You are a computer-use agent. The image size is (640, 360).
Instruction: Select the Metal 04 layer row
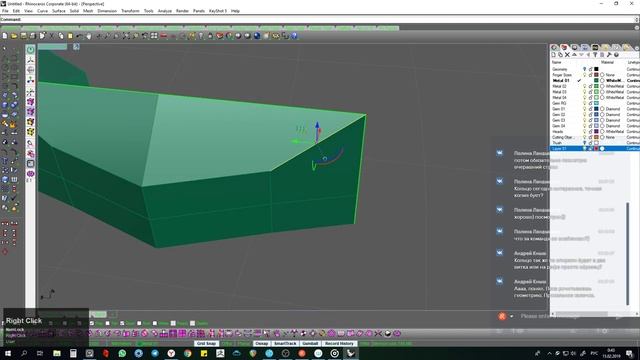pyautogui.click(x=595, y=98)
